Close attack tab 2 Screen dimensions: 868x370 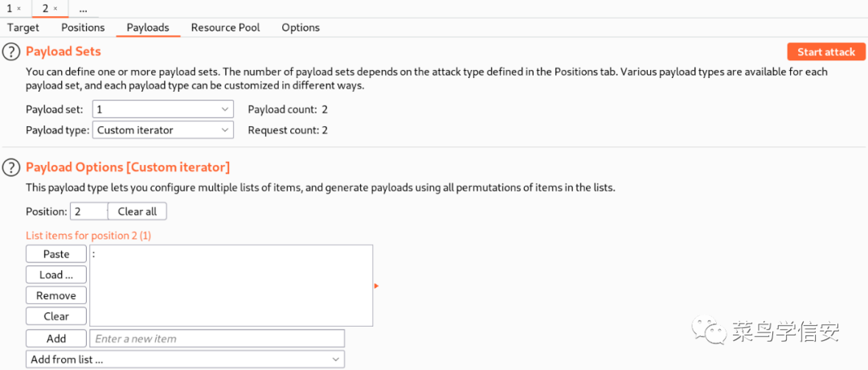pyautogui.click(x=55, y=9)
